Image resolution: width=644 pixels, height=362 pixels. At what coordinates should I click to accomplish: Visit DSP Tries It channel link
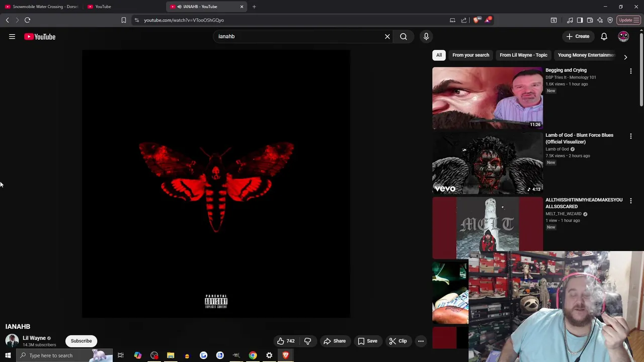coord(571,77)
